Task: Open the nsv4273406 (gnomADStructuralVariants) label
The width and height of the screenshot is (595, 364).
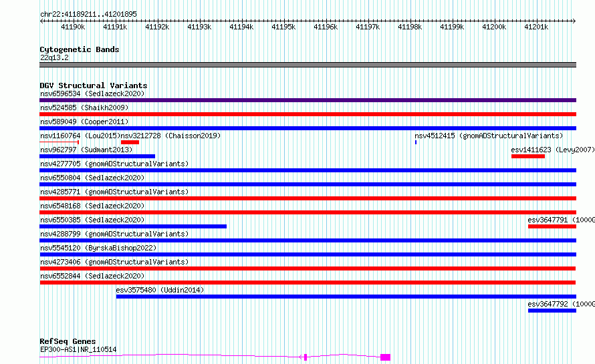Action: (114, 262)
